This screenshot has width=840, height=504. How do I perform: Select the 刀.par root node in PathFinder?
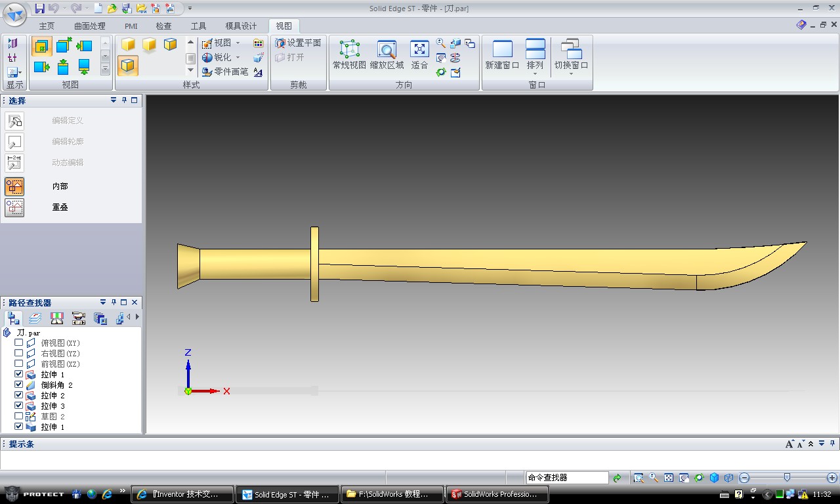(x=28, y=333)
